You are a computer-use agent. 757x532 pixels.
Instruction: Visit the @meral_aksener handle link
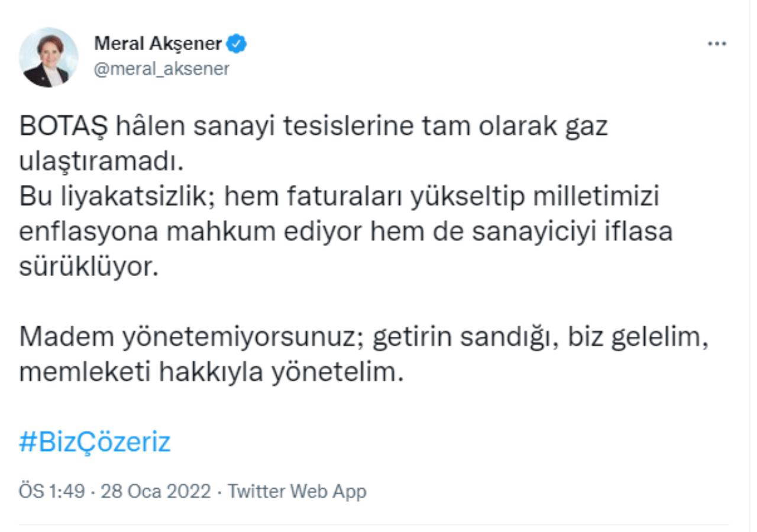pyautogui.click(x=161, y=69)
